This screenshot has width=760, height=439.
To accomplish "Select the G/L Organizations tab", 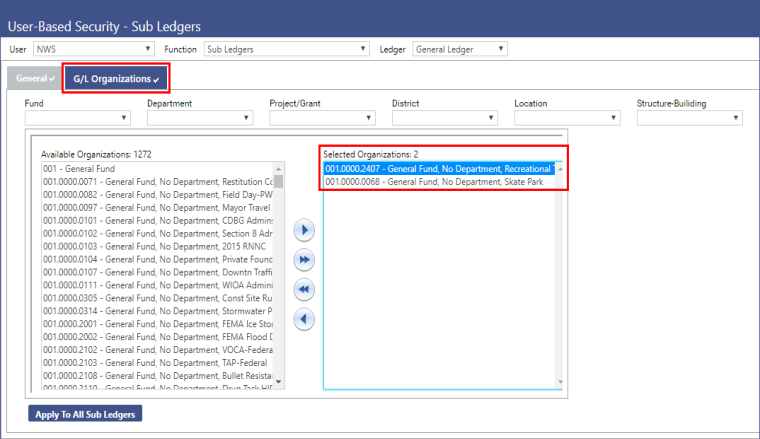I will point(115,78).
